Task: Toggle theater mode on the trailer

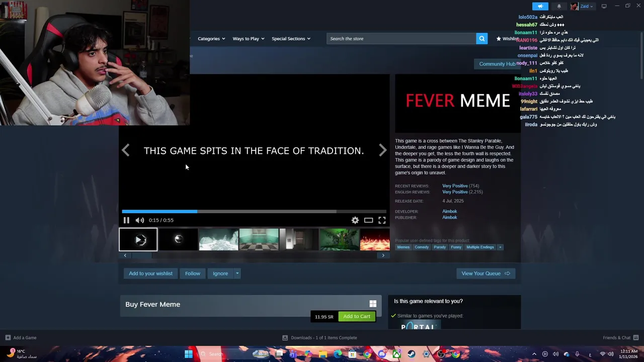Action: [x=369, y=220]
